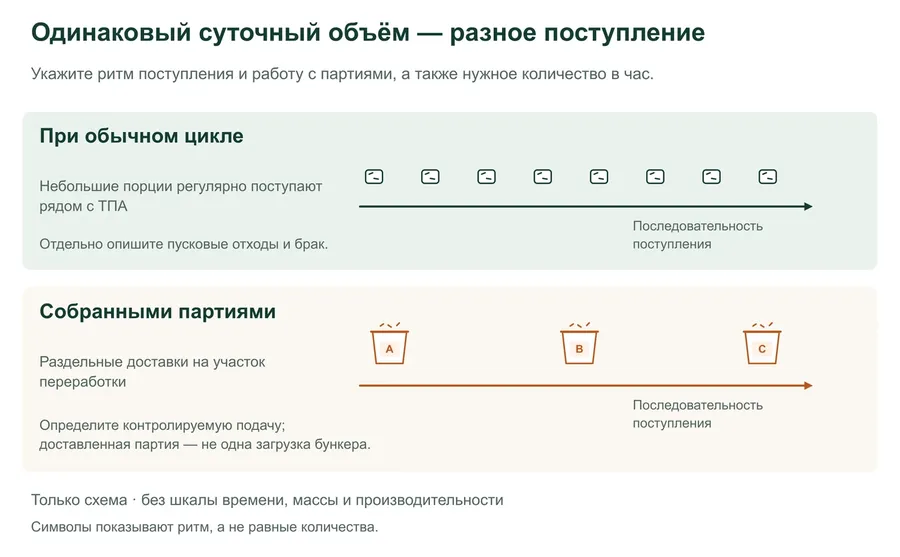Select the fifth small portion icon above green arrow
This screenshot has height=557, width=900.
[599, 176]
